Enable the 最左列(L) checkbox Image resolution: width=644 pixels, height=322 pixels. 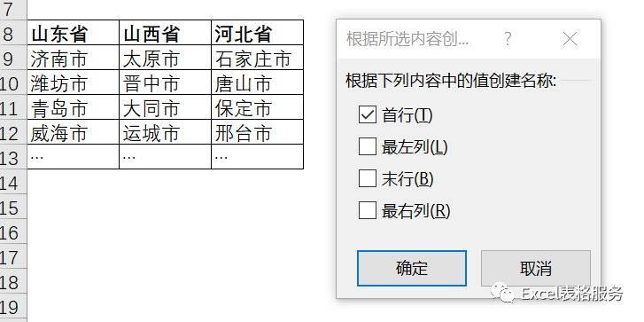(x=368, y=147)
